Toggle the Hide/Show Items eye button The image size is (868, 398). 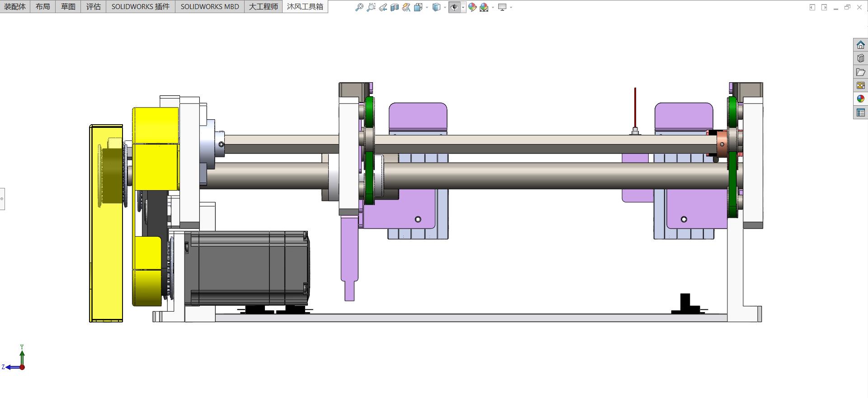[454, 7]
